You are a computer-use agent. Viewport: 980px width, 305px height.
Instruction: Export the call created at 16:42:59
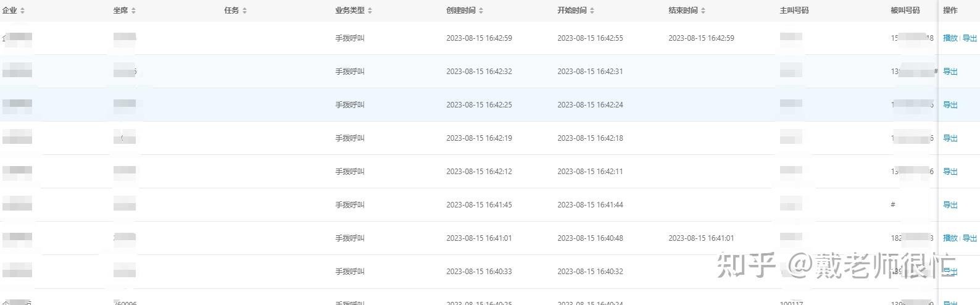click(x=970, y=38)
